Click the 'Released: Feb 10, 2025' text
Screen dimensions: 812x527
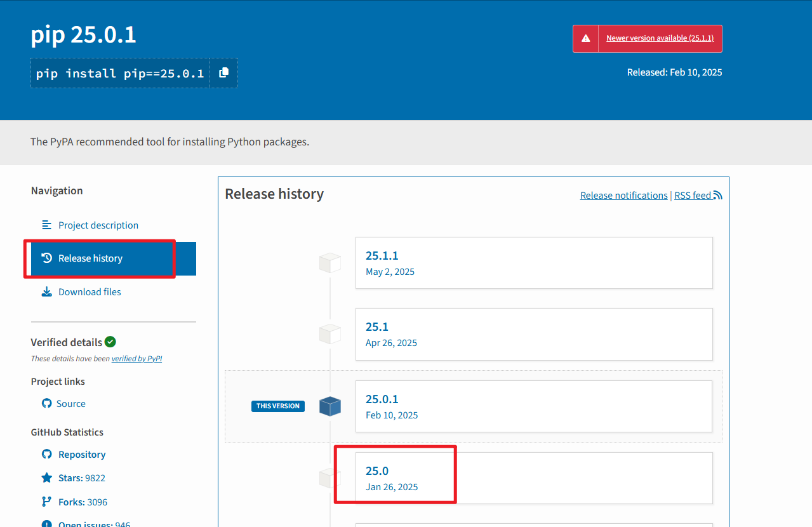[x=674, y=72]
